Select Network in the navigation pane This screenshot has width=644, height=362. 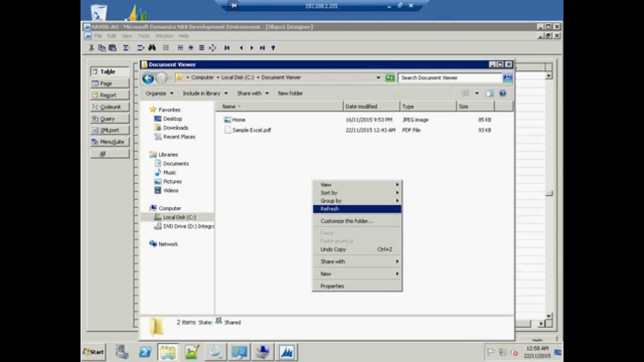(x=168, y=244)
